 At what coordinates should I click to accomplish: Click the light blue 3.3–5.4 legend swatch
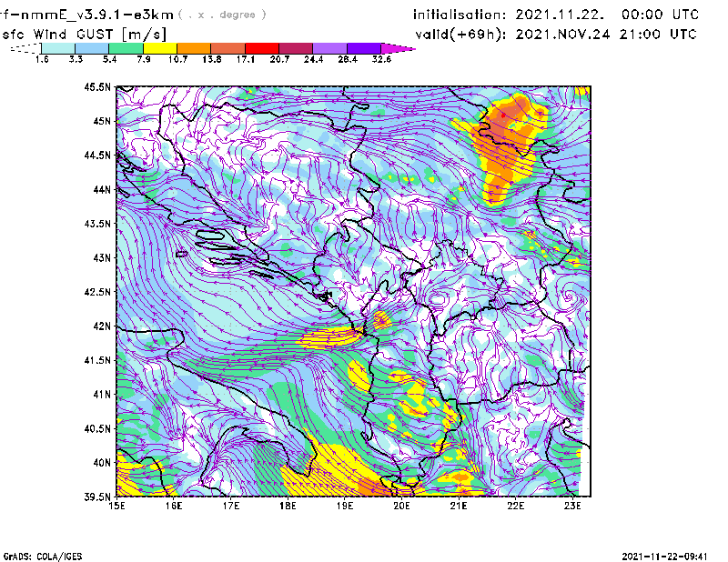pyautogui.click(x=92, y=48)
